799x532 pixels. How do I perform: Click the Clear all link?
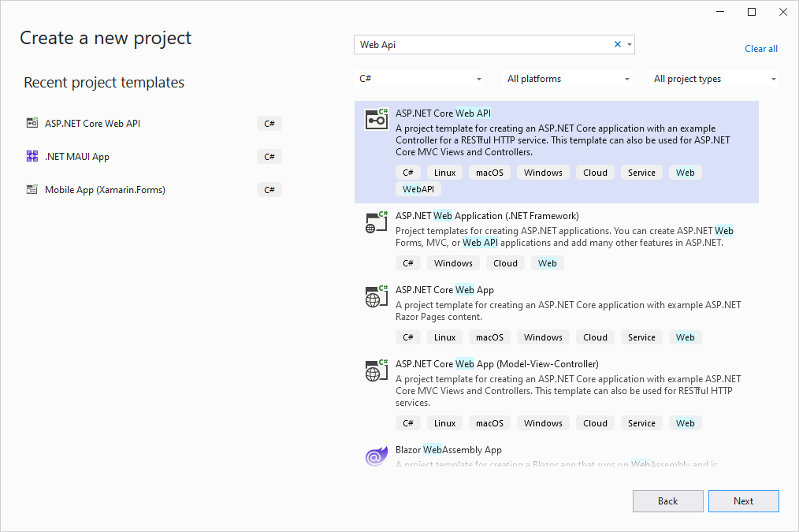[760, 49]
